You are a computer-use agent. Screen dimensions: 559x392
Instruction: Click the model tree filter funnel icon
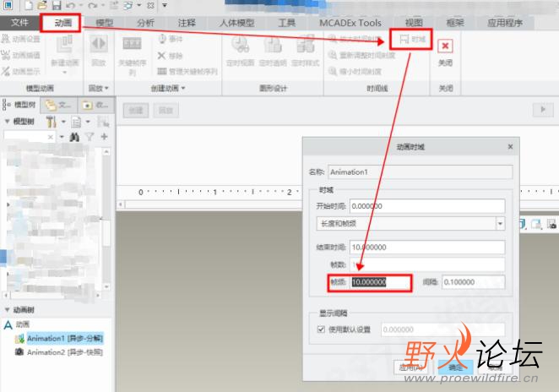pos(90,137)
